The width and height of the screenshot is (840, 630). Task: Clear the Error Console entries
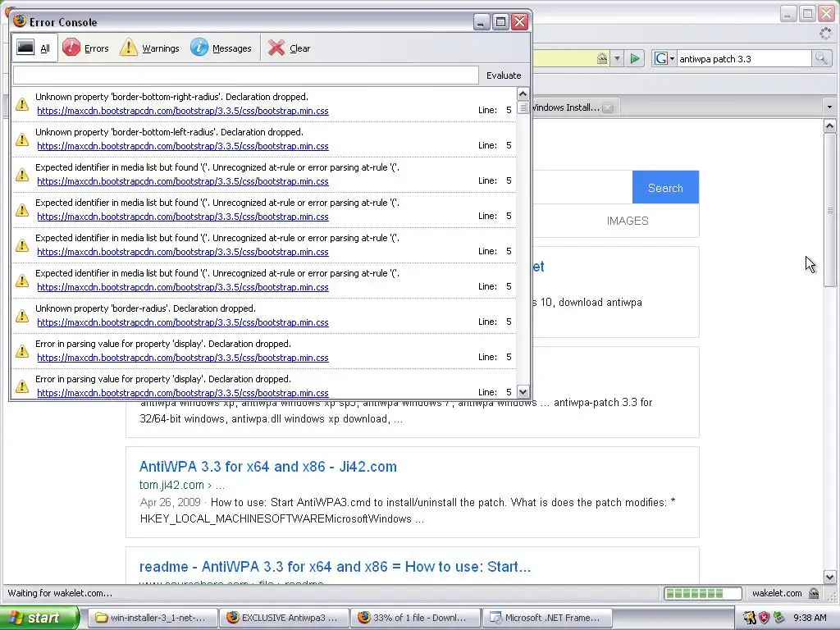click(x=290, y=48)
